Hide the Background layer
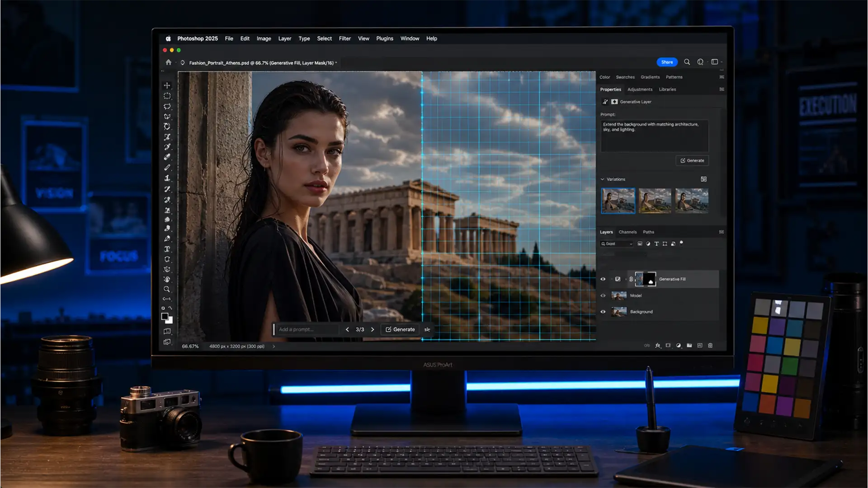 [x=603, y=312]
